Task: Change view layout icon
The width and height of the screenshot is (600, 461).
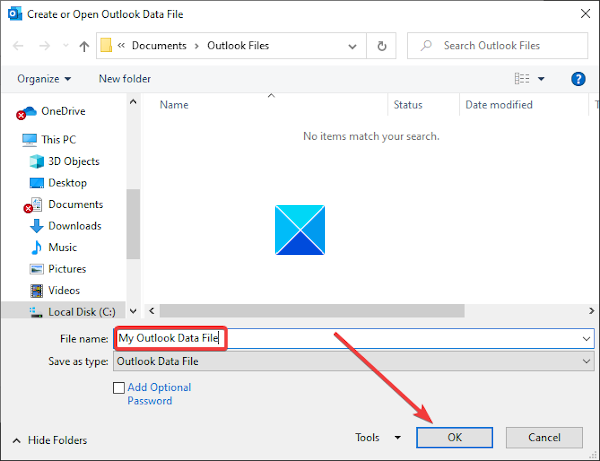Action: [x=522, y=79]
